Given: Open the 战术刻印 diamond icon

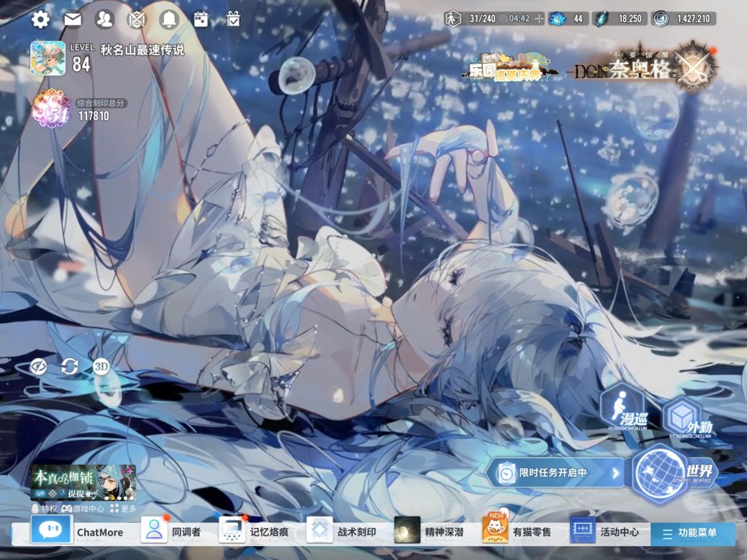Looking at the screenshot, I should (319, 530).
